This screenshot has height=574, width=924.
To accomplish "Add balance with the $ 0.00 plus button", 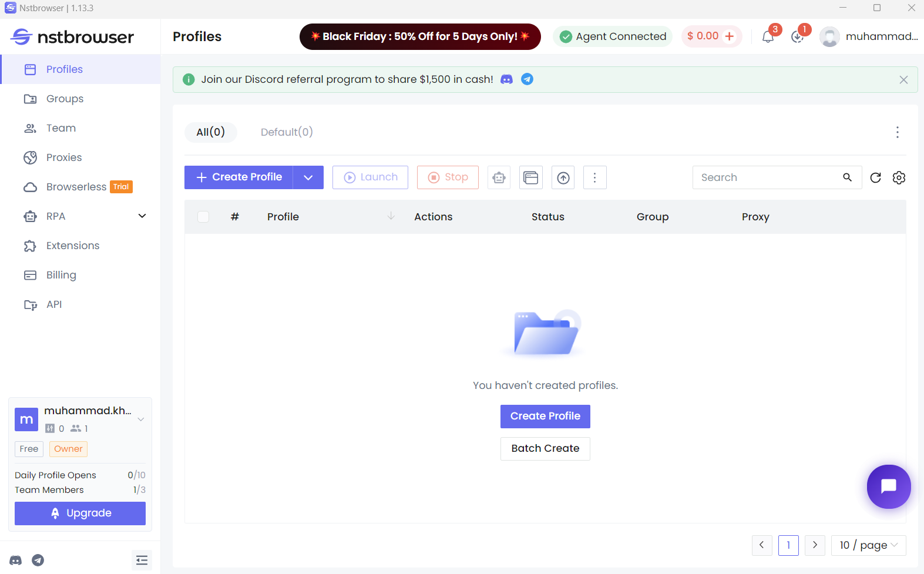I will pyautogui.click(x=730, y=36).
